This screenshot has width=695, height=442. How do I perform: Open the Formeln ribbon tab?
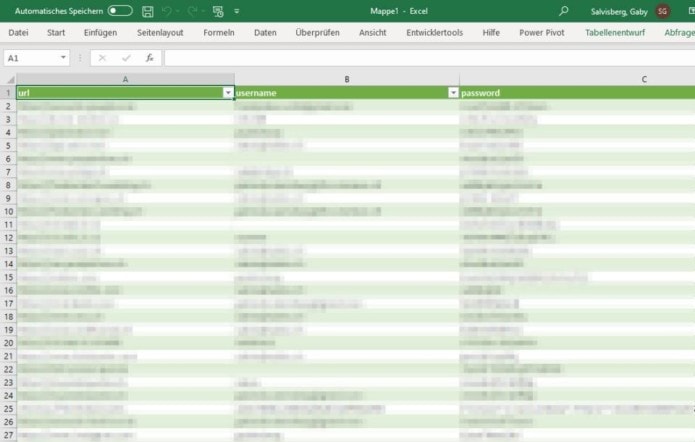tap(219, 33)
